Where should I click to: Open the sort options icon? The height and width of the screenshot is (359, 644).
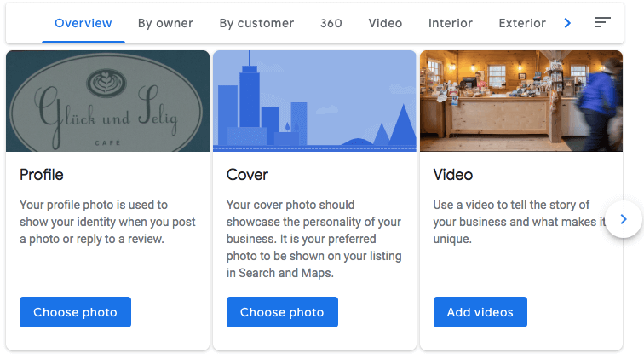(602, 23)
